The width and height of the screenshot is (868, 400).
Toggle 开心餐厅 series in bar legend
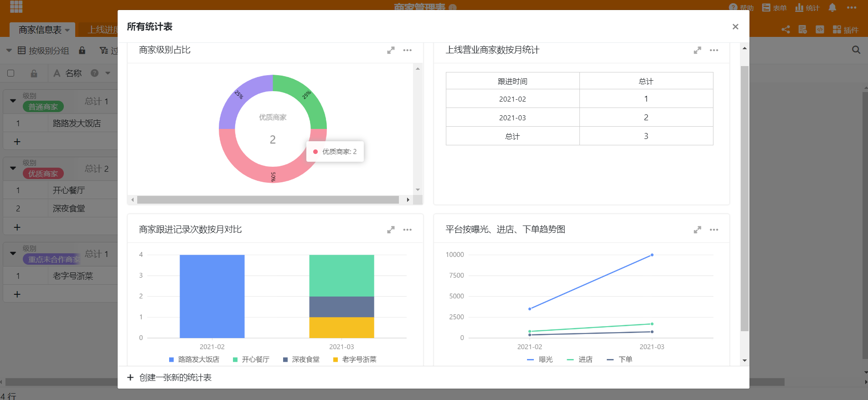click(251, 359)
